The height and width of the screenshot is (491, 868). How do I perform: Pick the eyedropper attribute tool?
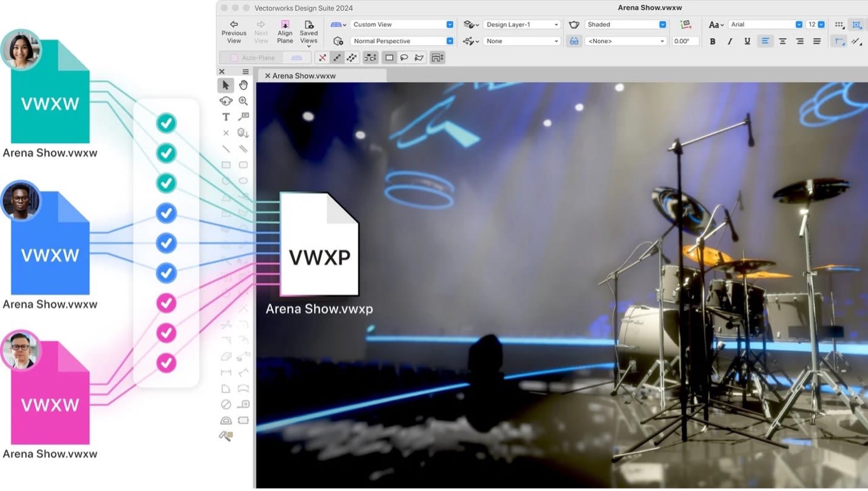click(x=226, y=436)
